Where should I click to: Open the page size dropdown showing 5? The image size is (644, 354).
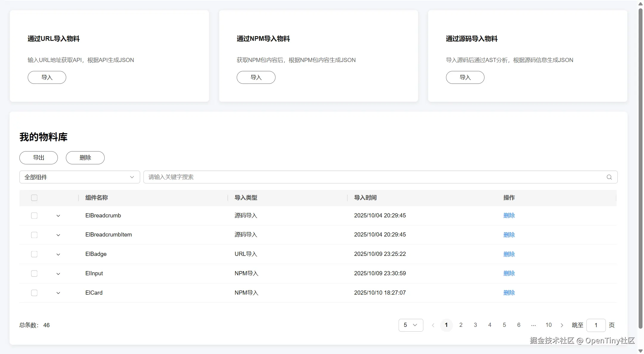coord(411,325)
